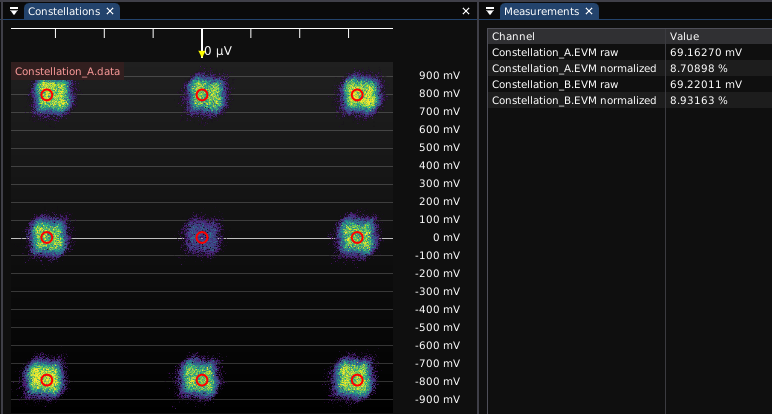Click the 0 mV axis label
772x414 pixels.
pyautogui.click(x=446, y=237)
